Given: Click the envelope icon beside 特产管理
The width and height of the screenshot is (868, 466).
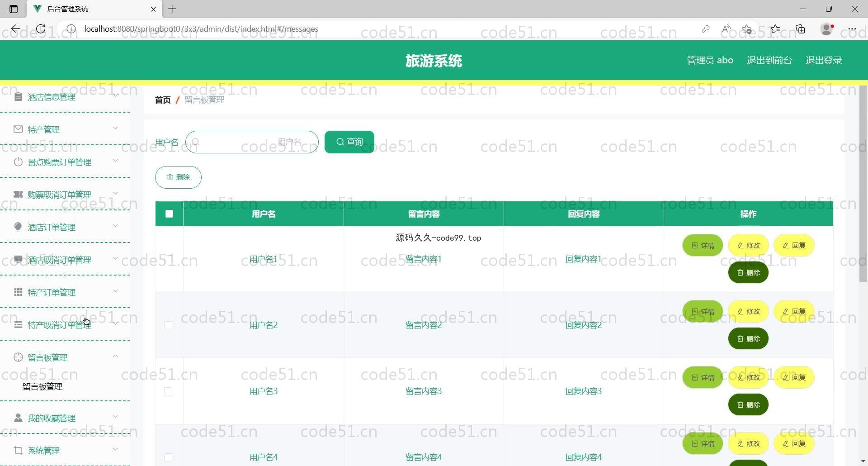Looking at the screenshot, I should [x=18, y=129].
